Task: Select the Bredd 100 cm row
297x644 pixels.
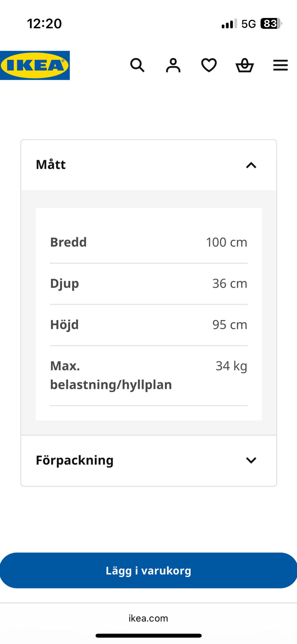Action: [149, 242]
